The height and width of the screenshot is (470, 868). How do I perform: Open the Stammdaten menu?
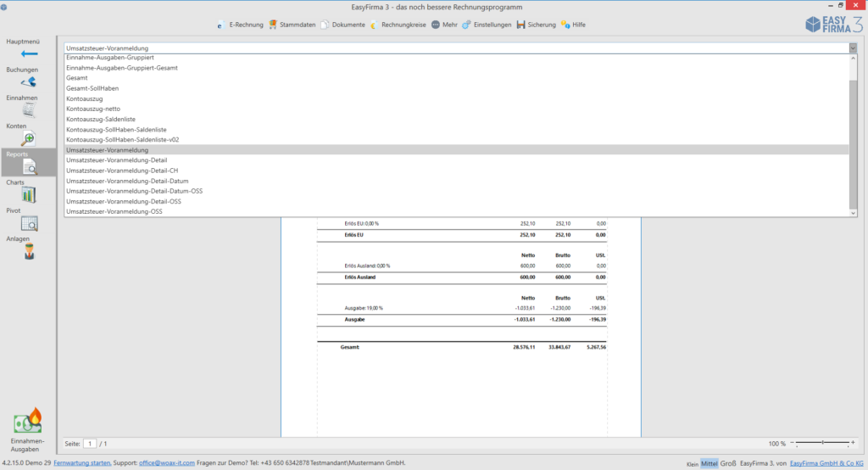tap(298, 25)
